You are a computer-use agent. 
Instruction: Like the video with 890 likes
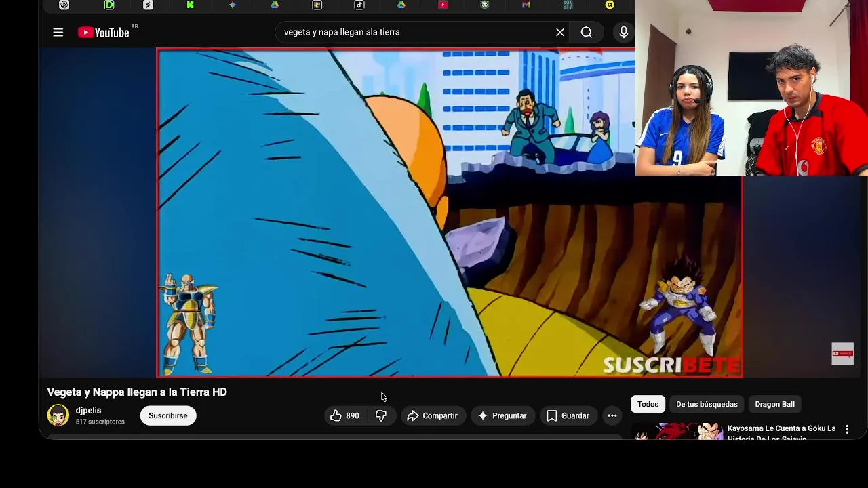[344, 415]
